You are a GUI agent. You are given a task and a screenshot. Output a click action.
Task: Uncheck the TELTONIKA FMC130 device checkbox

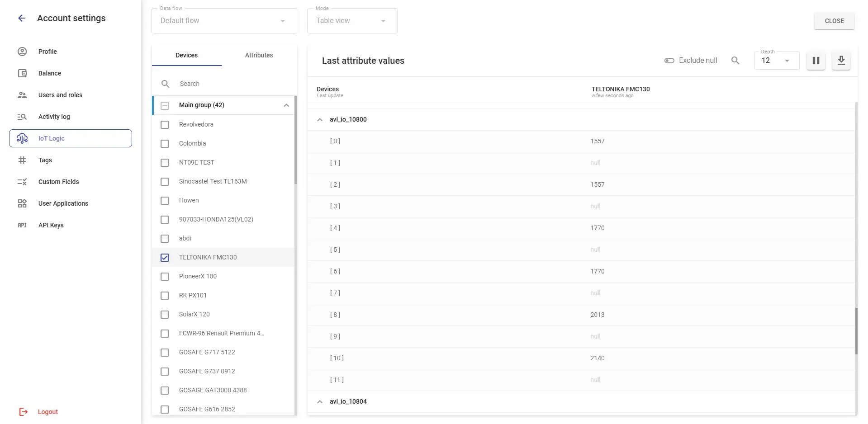(165, 258)
